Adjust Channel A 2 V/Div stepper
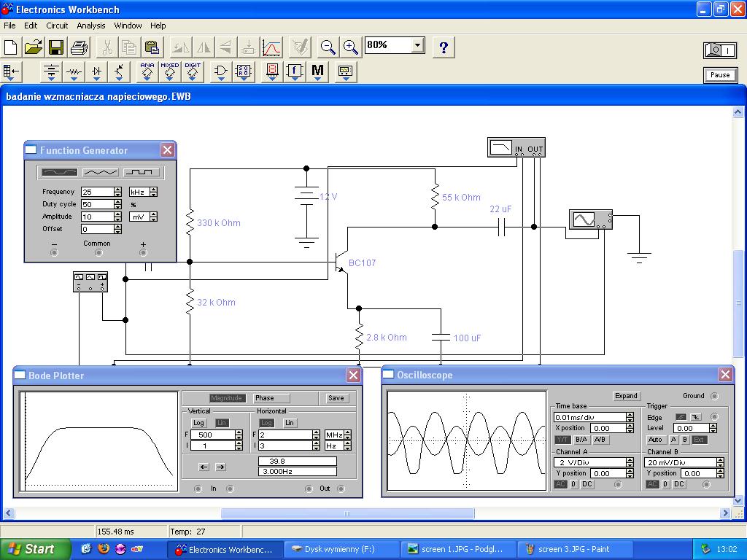747x560 pixels. coord(630,462)
